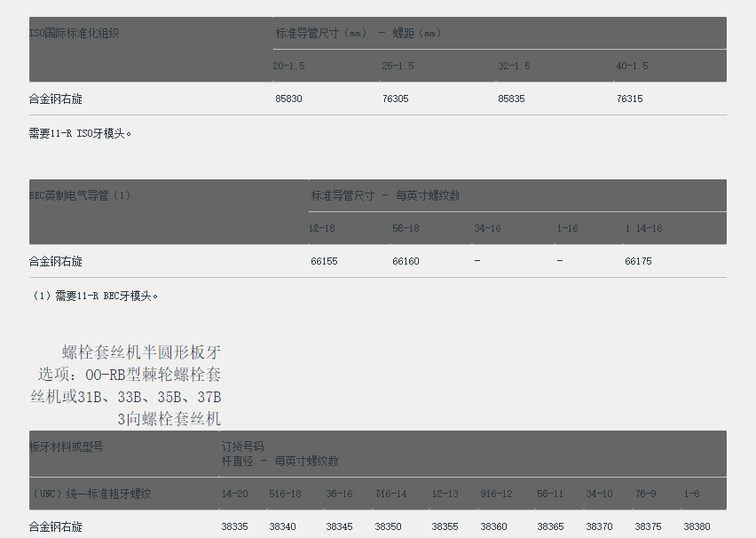Image resolution: width=756 pixels, height=538 pixels.
Task: Click the 20-1.5 column header
Action: [x=288, y=66]
